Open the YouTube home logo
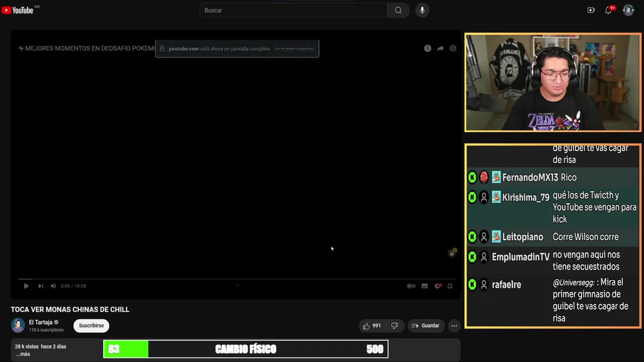The height and width of the screenshot is (362, 644). pyautogui.click(x=18, y=10)
